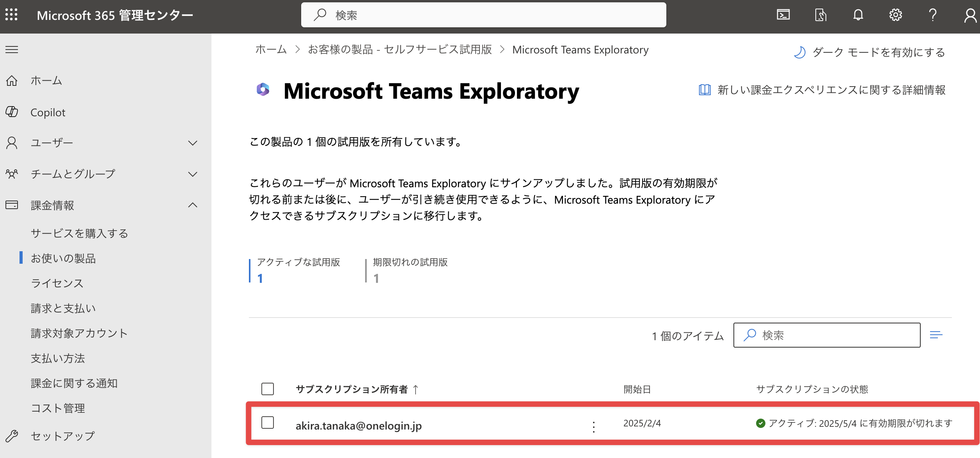Open akira.tanaka@onelogin.jp subscription owner
The image size is (980, 458).
(359, 426)
